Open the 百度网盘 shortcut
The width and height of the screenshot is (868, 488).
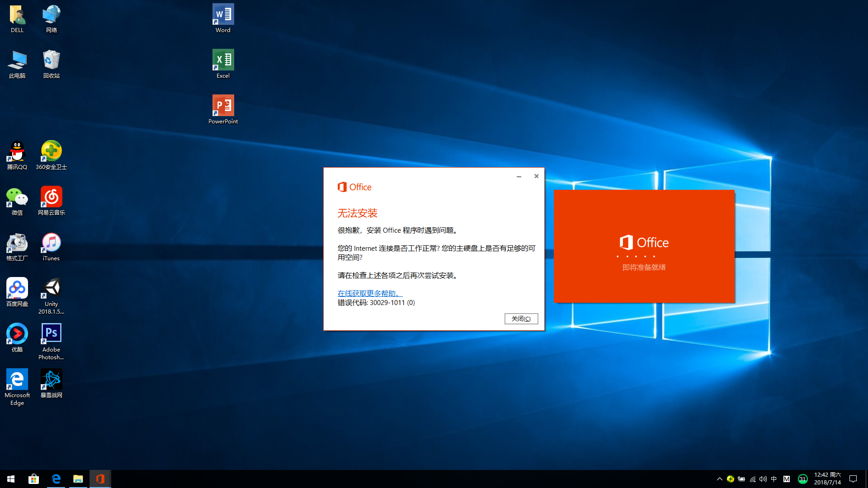[17, 293]
